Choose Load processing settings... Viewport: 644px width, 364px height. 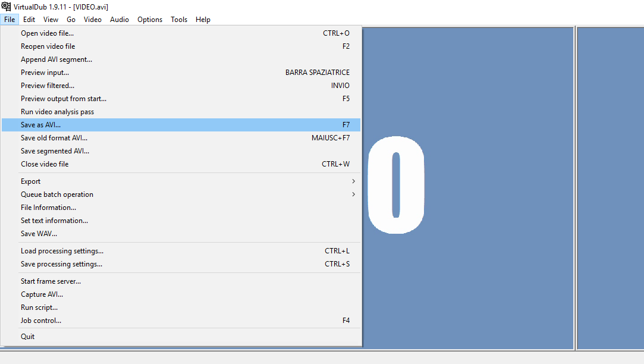click(x=181, y=252)
